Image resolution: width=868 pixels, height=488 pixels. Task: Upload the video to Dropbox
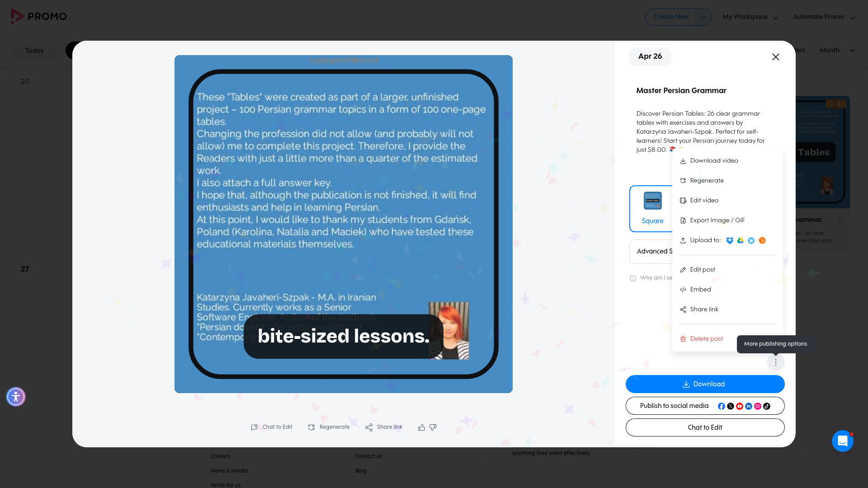click(x=730, y=240)
